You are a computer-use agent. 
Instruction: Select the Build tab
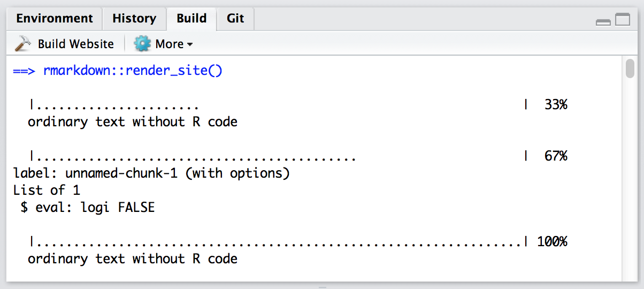point(191,19)
